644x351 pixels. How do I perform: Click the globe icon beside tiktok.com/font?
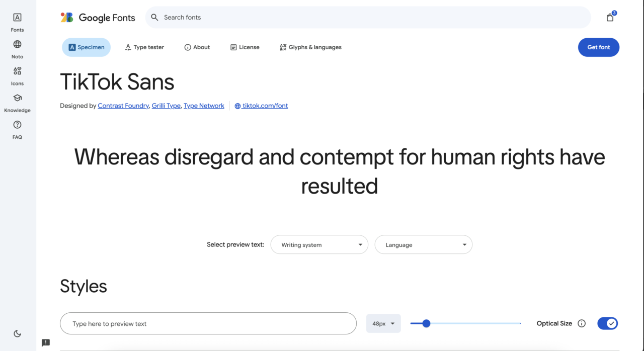pyautogui.click(x=238, y=106)
